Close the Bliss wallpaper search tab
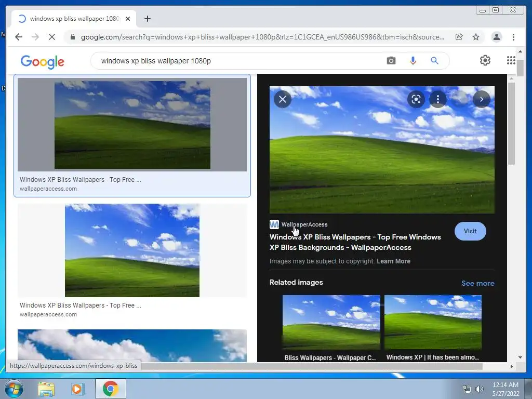Screen dimensions: 532x399 pyautogui.click(x=128, y=19)
